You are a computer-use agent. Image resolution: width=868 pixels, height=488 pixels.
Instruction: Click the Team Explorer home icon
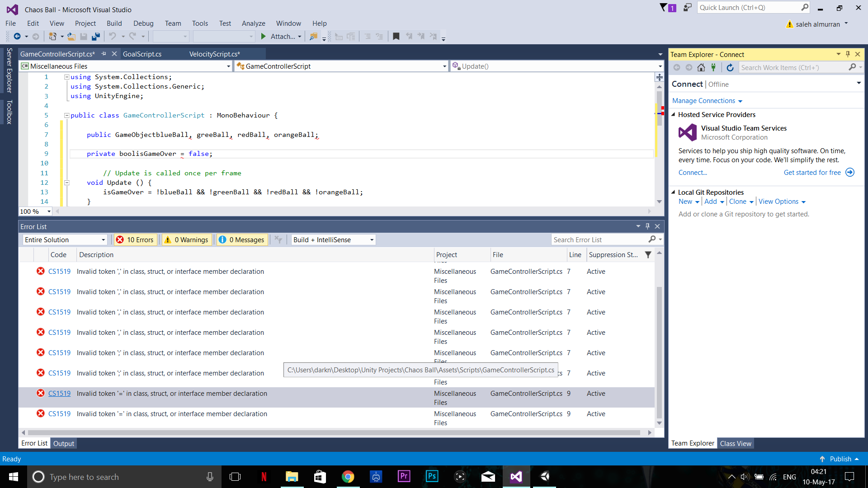click(x=700, y=67)
